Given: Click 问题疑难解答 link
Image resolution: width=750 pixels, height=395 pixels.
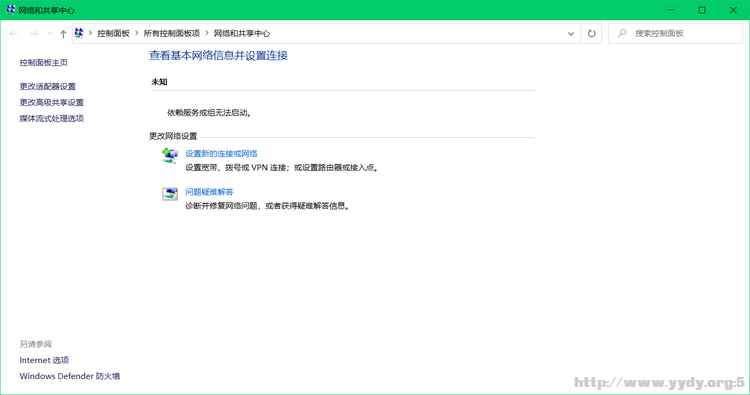Looking at the screenshot, I should (x=209, y=192).
